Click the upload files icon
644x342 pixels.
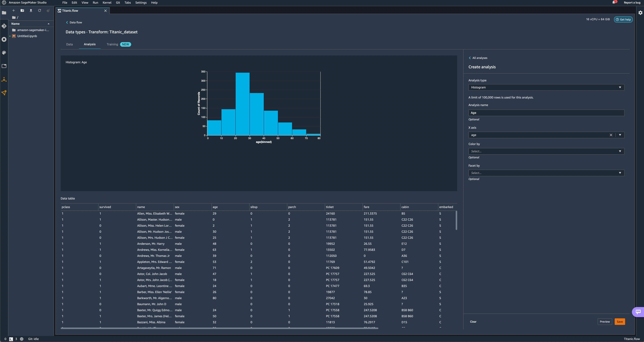31,10
